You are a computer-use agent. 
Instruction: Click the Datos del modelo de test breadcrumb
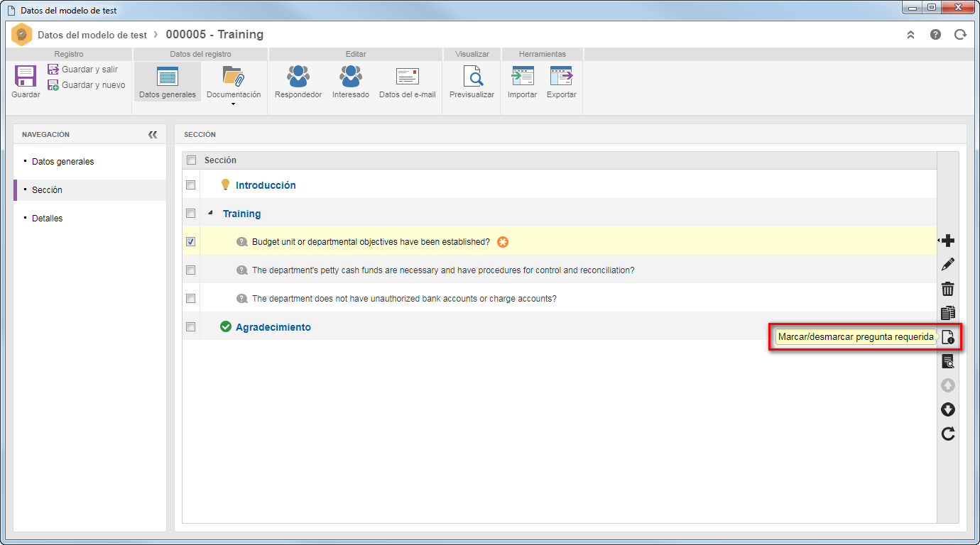pyautogui.click(x=92, y=35)
